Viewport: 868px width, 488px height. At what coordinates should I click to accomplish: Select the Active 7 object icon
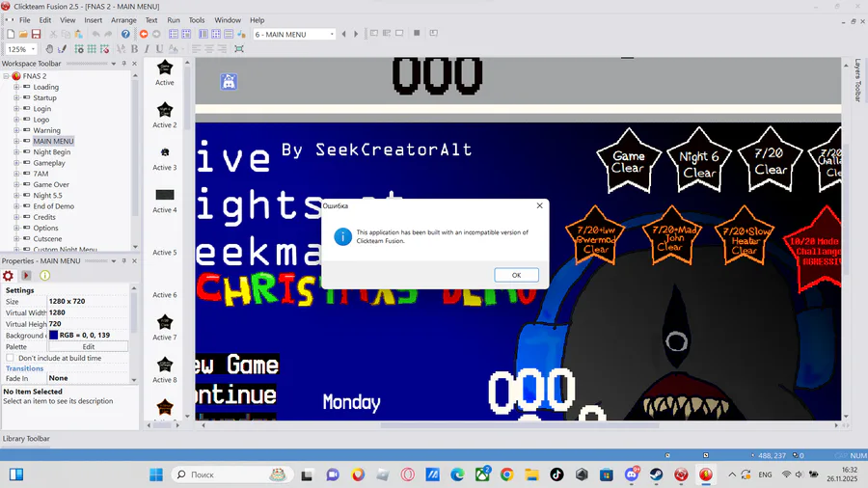[x=164, y=322]
